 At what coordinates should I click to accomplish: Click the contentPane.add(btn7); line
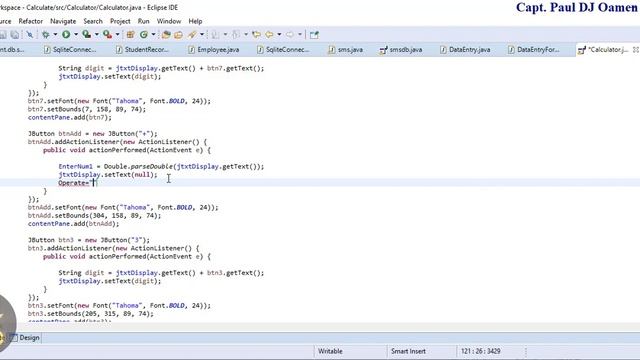69,118
